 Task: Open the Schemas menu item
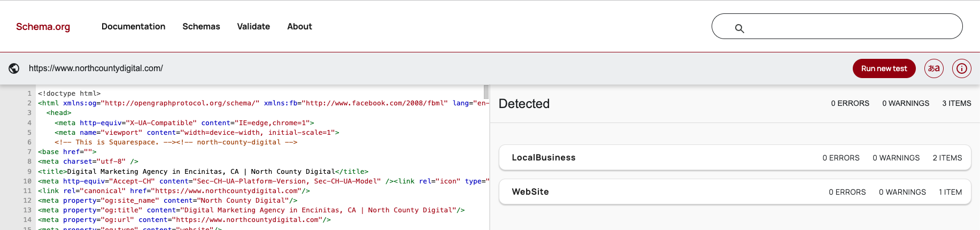[x=201, y=27]
